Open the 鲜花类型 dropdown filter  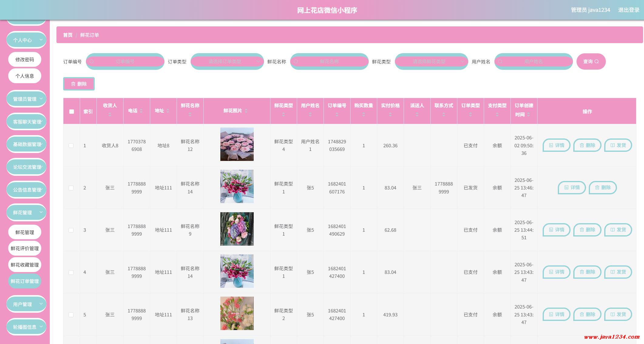click(x=431, y=61)
